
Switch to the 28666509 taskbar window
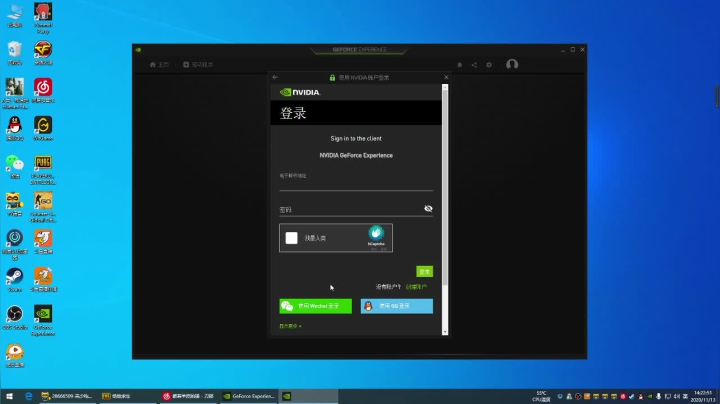point(67,396)
